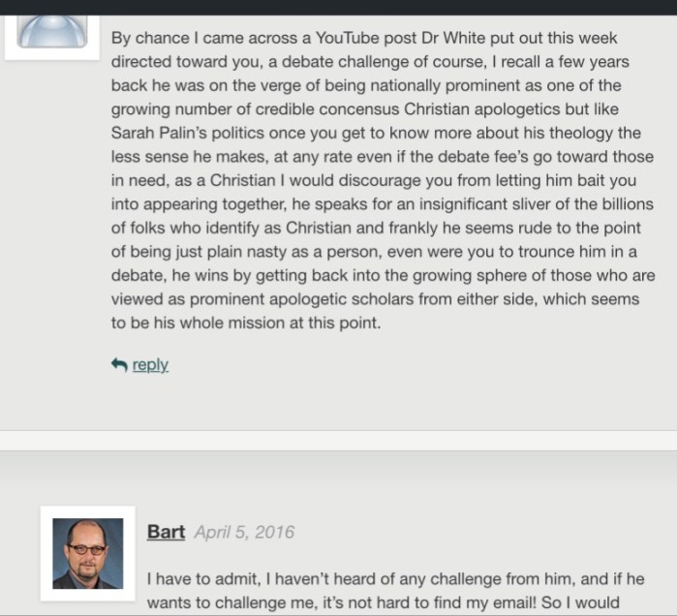
Task: Click the word YouTube in the comment
Action: (347, 38)
